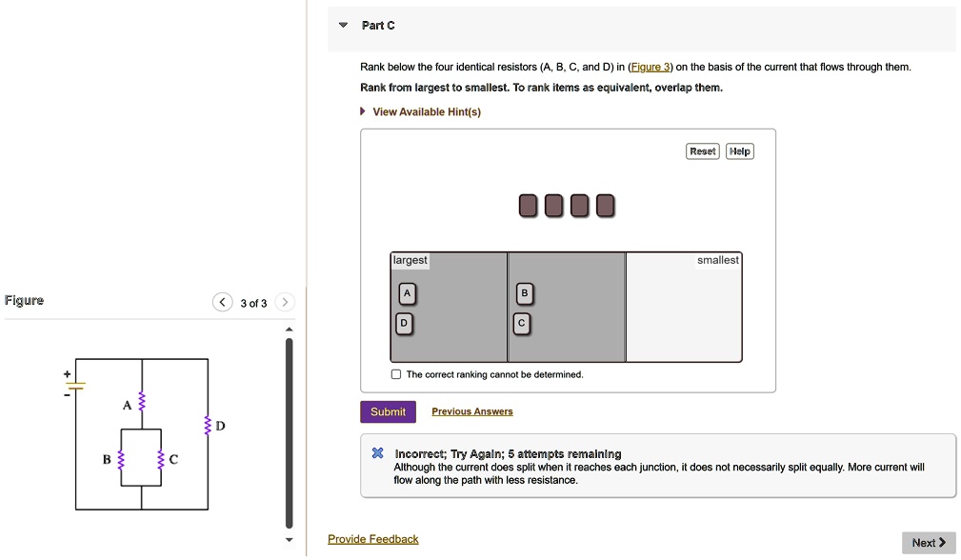The image size is (961, 560).
Task: Click the Next button
Action: coord(928,542)
